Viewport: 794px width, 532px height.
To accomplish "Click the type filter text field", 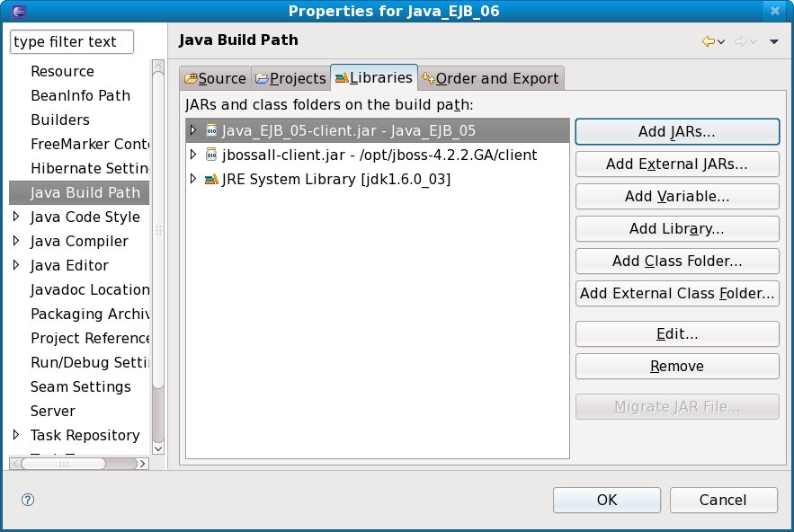I will click(x=71, y=41).
